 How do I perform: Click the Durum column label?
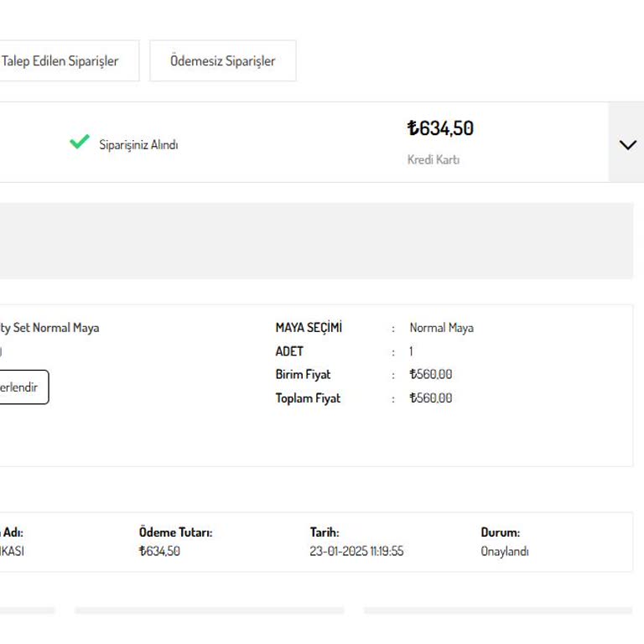click(x=500, y=532)
